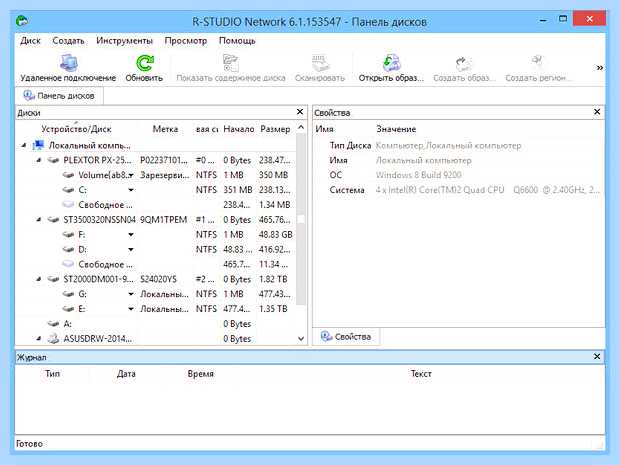Click the '48.83 GB' size cell
The height and width of the screenshot is (465, 620).
(276, 234)
